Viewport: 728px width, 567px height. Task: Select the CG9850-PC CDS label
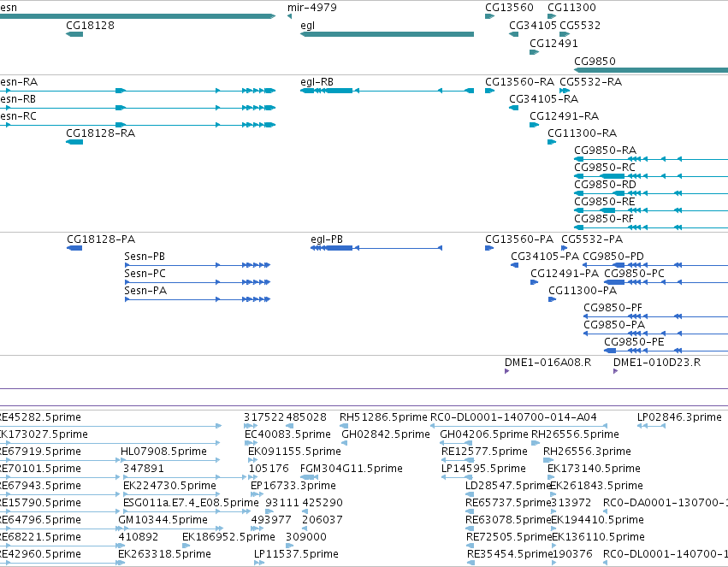(634, 274)
